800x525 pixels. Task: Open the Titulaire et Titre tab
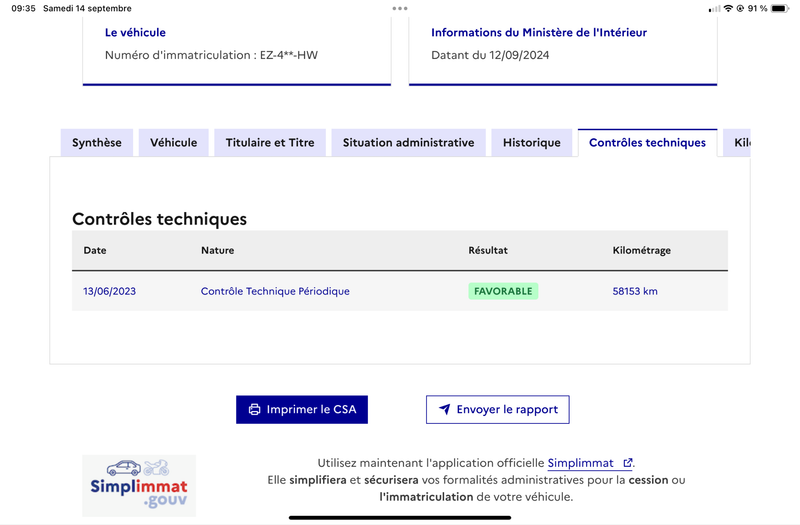[270, 143]
